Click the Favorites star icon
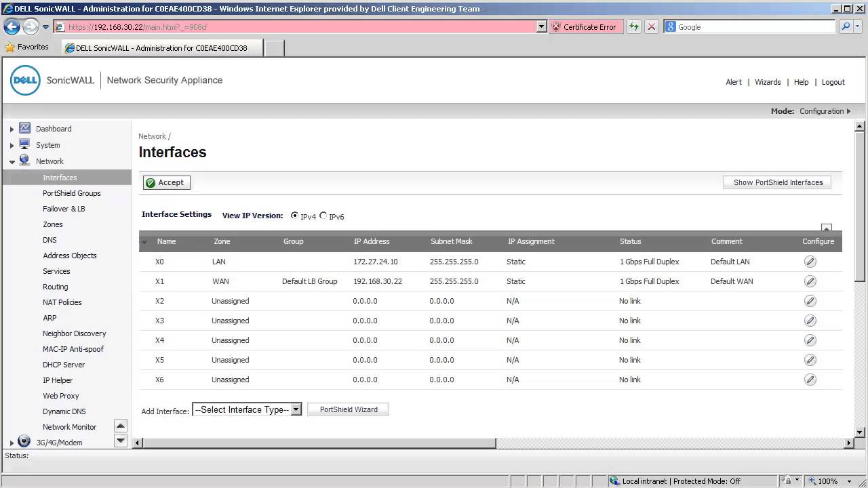Screen dimensions: 868x488 point(9,47)
